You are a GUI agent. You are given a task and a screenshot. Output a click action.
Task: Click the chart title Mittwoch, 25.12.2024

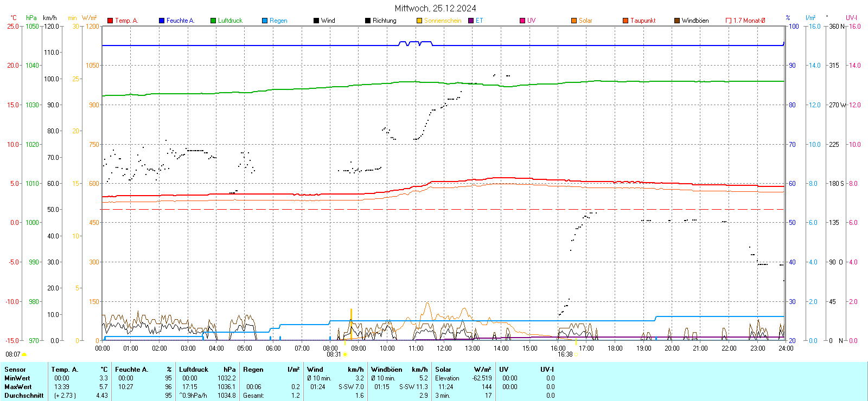tap(435, 8)
